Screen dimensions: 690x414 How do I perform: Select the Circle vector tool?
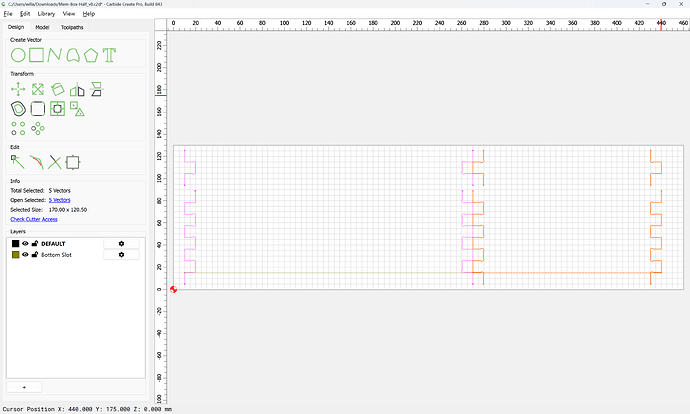pos(18,55)
